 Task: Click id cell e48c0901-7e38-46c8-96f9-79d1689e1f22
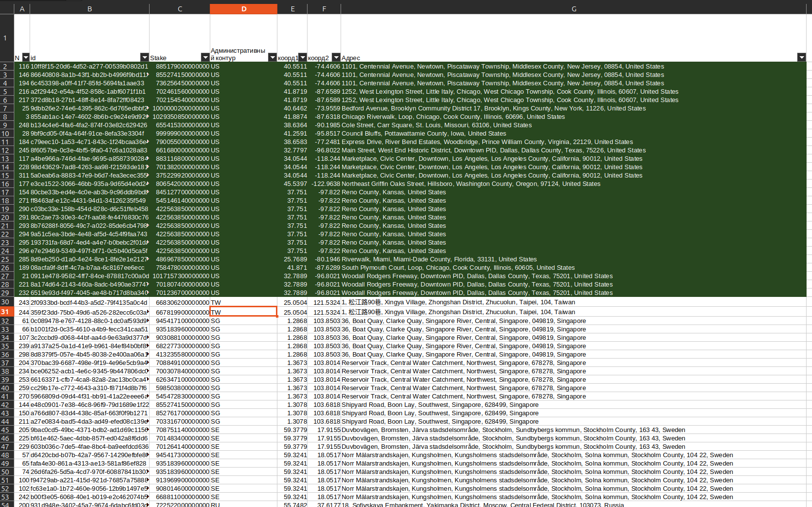(x=89, y=404)
